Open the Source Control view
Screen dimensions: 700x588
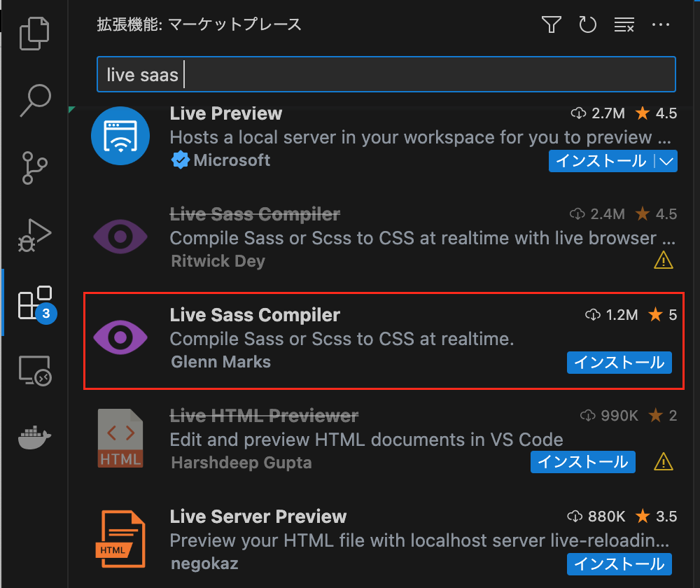click(35, 168)
